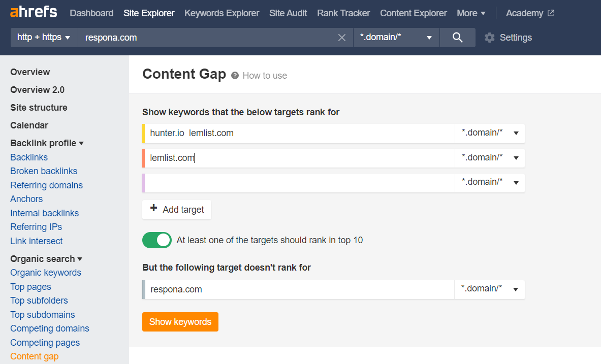This screenshot has height=364, width=601.
Task: Open Overview 2.0 in sidebar
Action: click(x=38, y=90)
